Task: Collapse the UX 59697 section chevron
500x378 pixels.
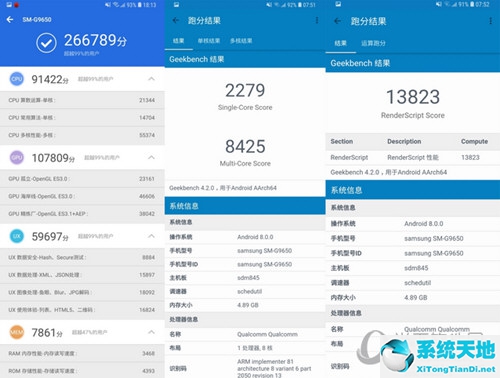Action: [151, 236]
